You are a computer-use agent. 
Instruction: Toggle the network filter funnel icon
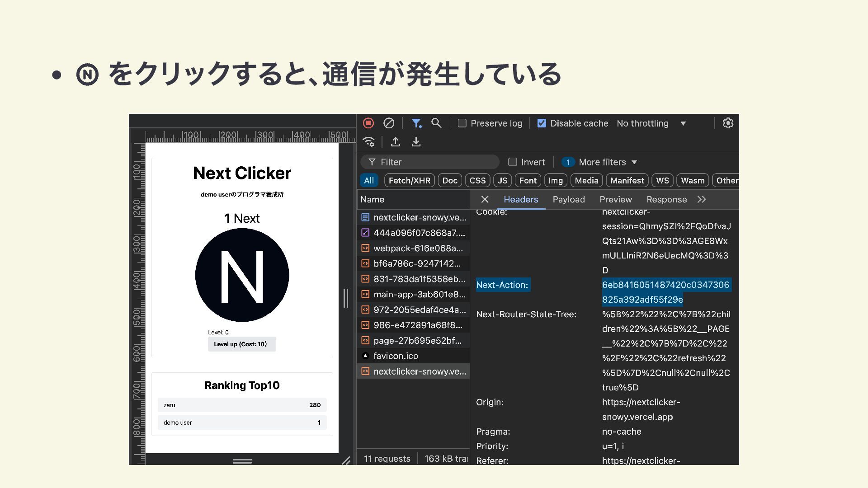coord(416,123)
